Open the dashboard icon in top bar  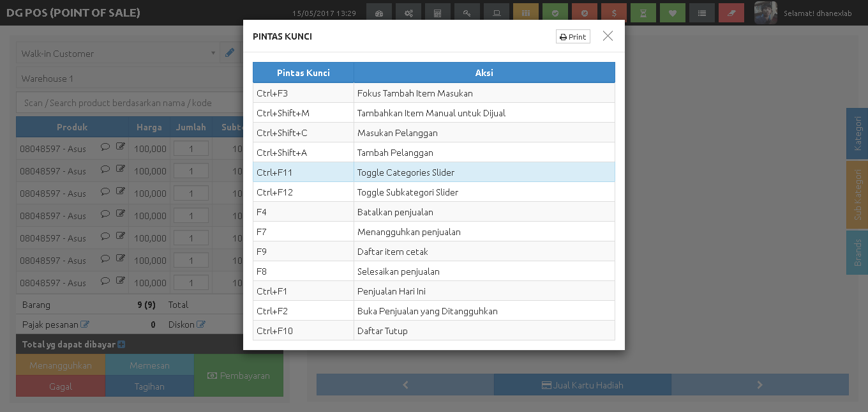[379, 13]
